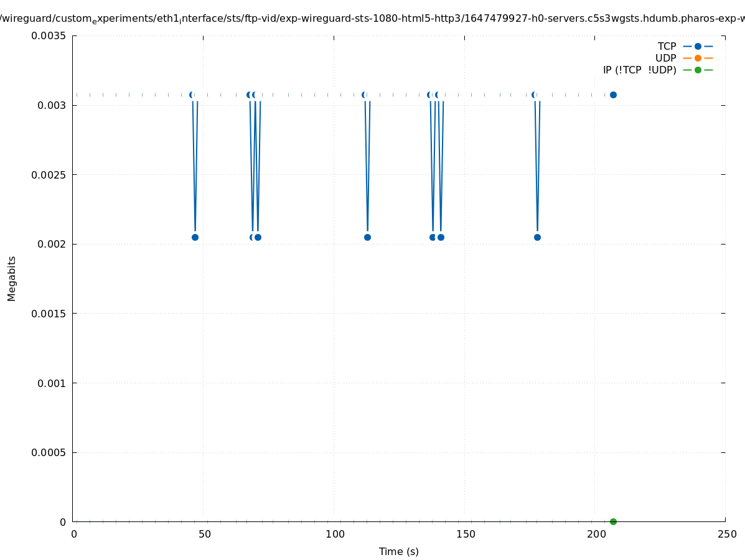Viewport: 745px width, 560px height.
Task: Toggle the TCP series legend label
Action: point(667,46)
